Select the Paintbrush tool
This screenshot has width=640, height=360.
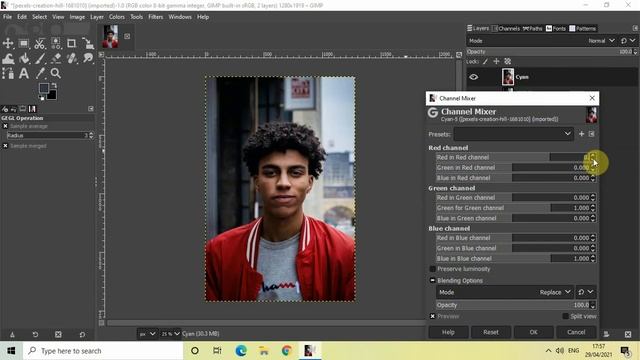click(x=40, y=59)
